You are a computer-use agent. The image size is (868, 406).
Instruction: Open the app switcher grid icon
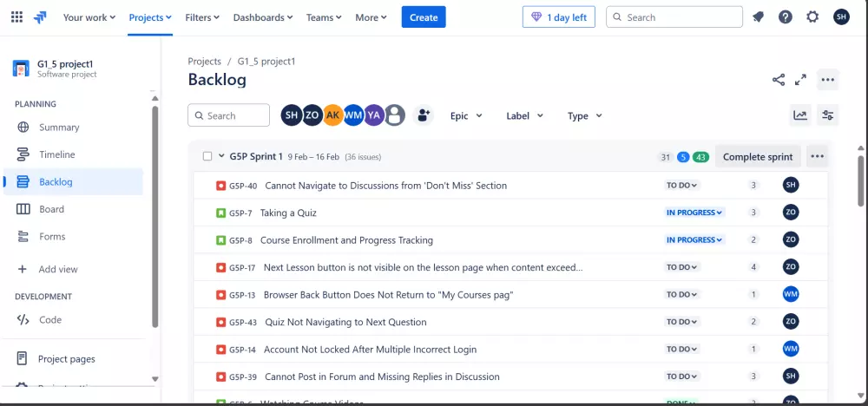(x=17, y=17)
